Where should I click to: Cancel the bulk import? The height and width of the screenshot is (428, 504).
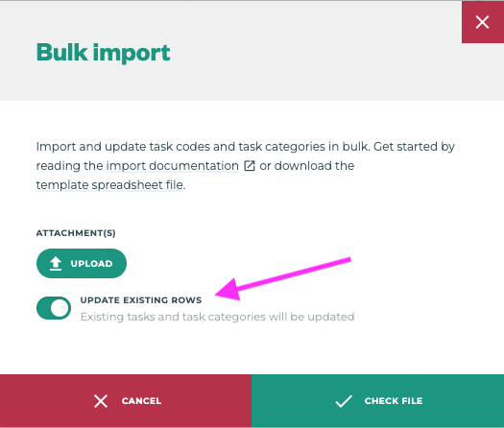click(126, 401)
